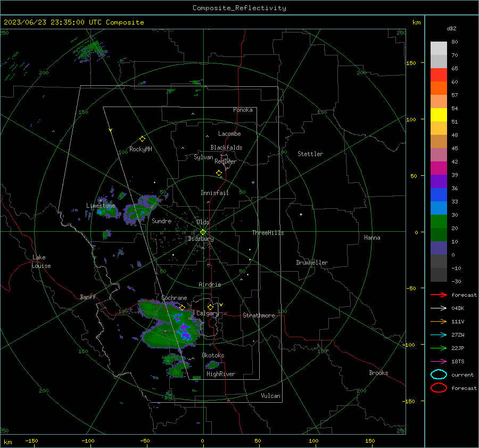Click the magenta 18TS arrow icon
Screen dimensions: 479x448
point(439,362)
